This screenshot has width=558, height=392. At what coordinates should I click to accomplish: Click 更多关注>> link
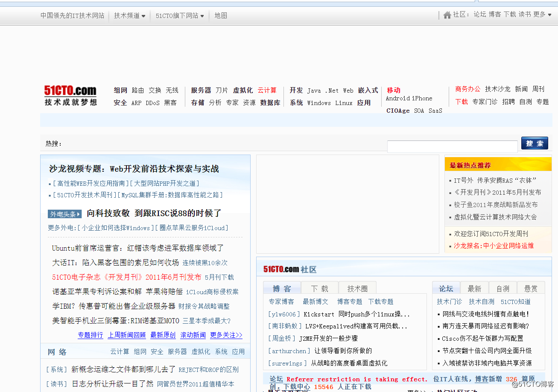tap(226, 335)
